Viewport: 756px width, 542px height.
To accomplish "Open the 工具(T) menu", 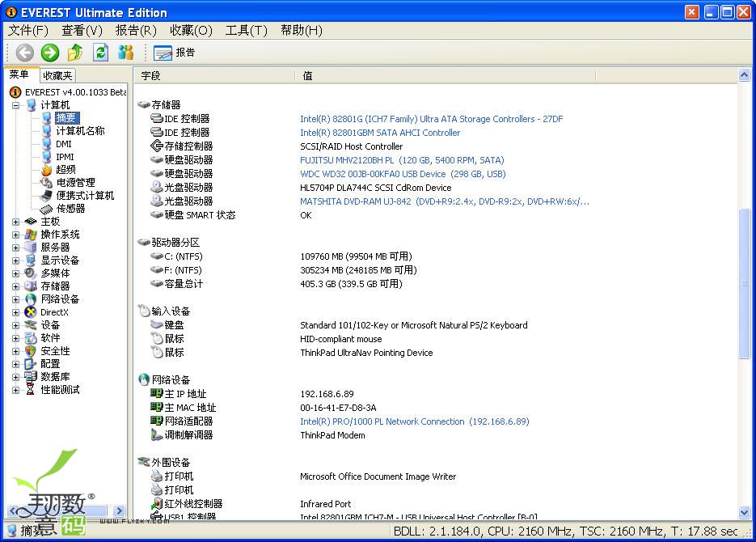I will (x=246, y=31).
